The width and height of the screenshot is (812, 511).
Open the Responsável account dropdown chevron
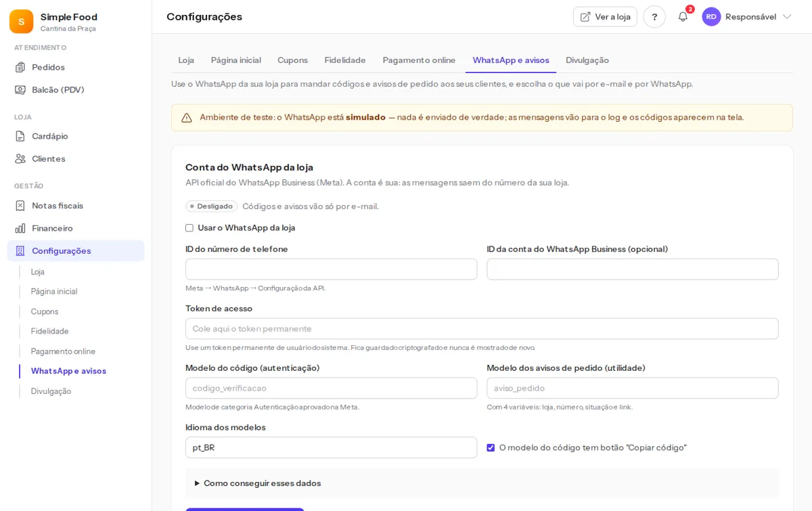787,17
